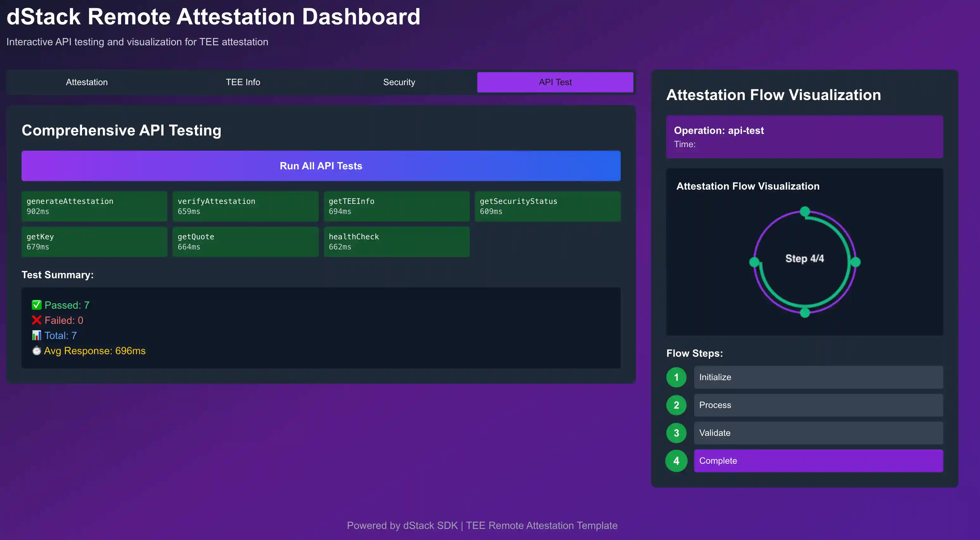Select the numbered circle for step 1 Initialize
This screenshot has height=540, width=980.
[676, 377]
